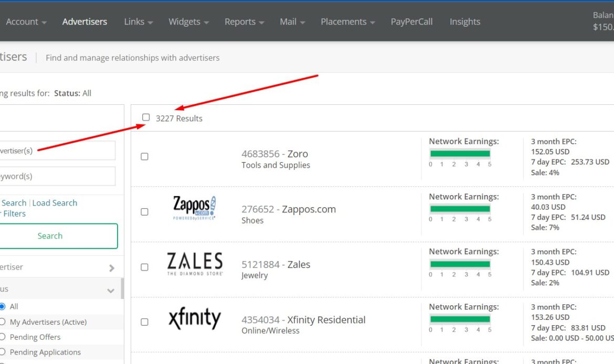Screen dimensions: 614x364
Task: Choose the Pending Offers radio option
Action: (x=2, y=337)
